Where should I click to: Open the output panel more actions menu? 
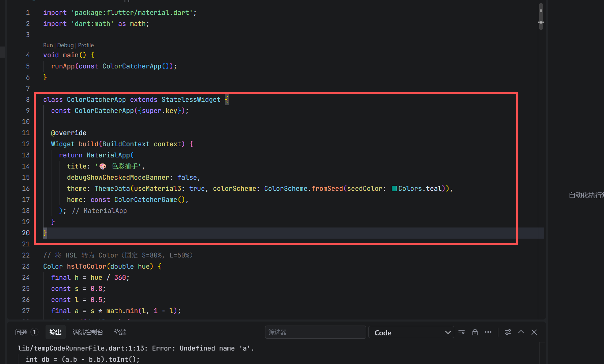click(488, 332)
